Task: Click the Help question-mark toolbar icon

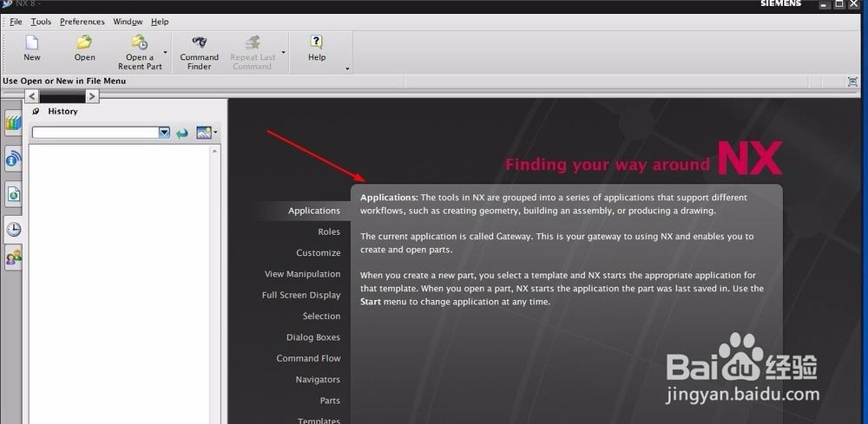Action: click(x=317, y=42)
